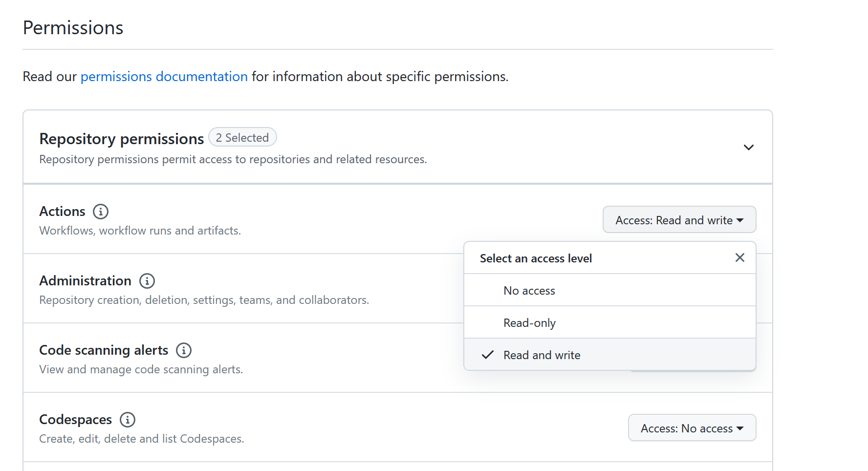Image resolution: width=868 pixels, height=471 pixels.
Task: Select the No access option
Action: point(529,290)
